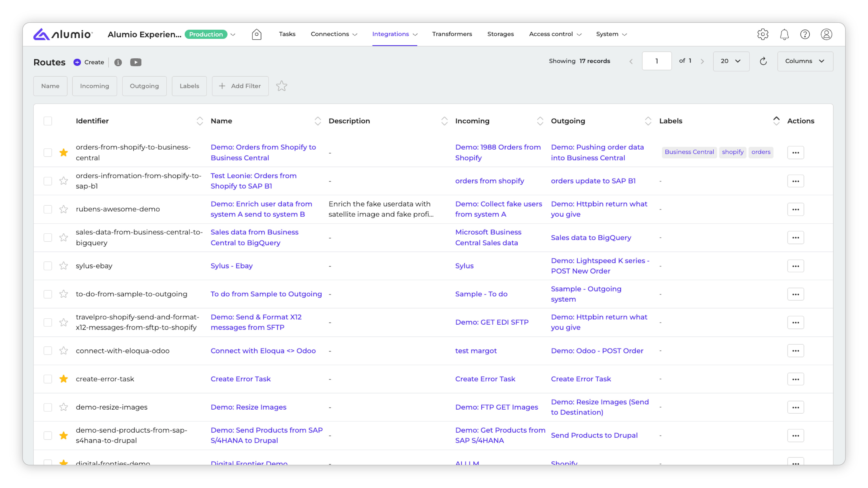This screenshot has height=488, width=868.
Task: Open the notifications bell
Action: 784,34
